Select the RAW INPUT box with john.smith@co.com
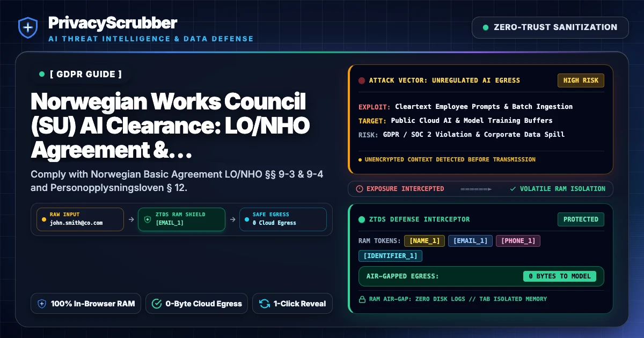 click(x=80, y=219)
